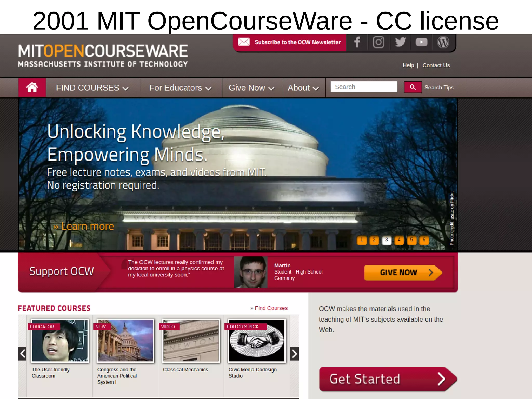Screen dimensions: 532x399
Task: Open the OCW YouTube channel icon
Action: pyautogui.click(x=421, y=42)
